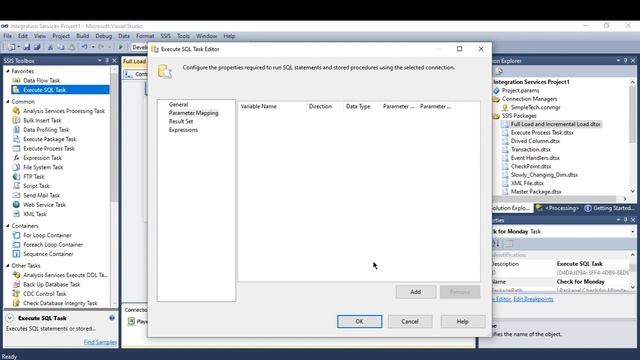Select the FTP Task icon
Viewport: 640px width, 360px height.
tap(16, 177)
